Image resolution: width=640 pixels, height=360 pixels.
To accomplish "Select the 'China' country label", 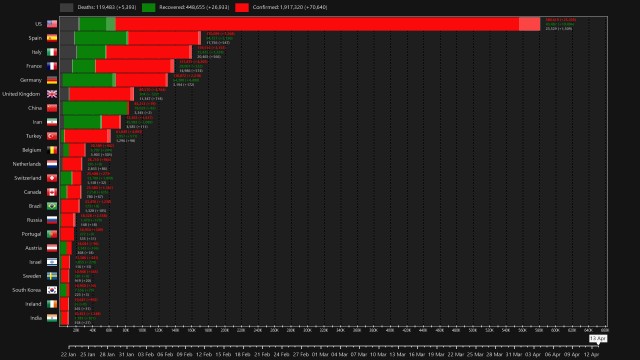I will (x=35, y=108).
